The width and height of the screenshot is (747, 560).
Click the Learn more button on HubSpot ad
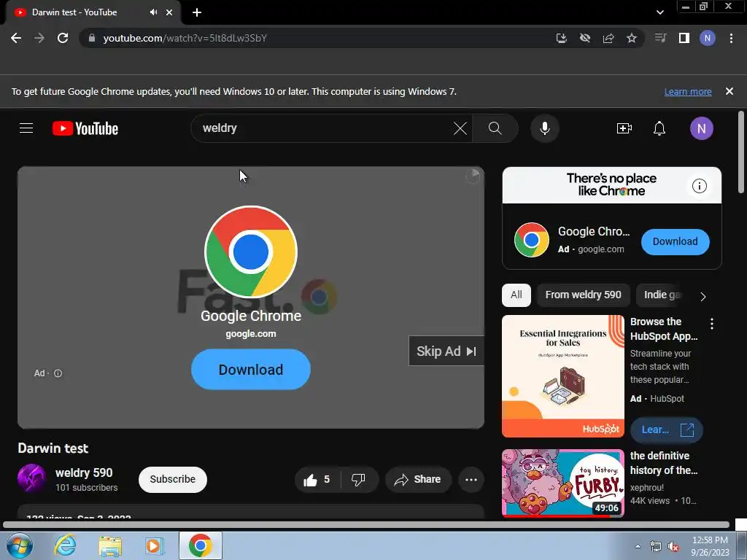pos(666,430)
